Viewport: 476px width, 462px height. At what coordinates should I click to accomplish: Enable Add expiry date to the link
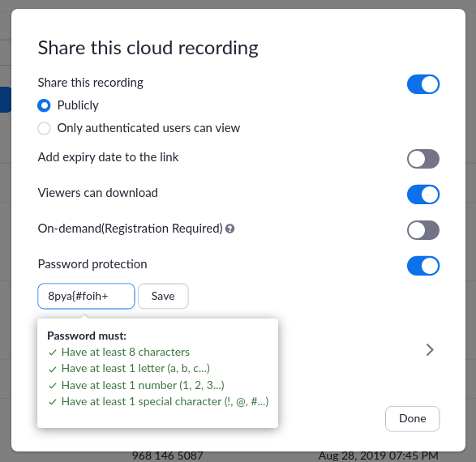[x=423, y=159]
